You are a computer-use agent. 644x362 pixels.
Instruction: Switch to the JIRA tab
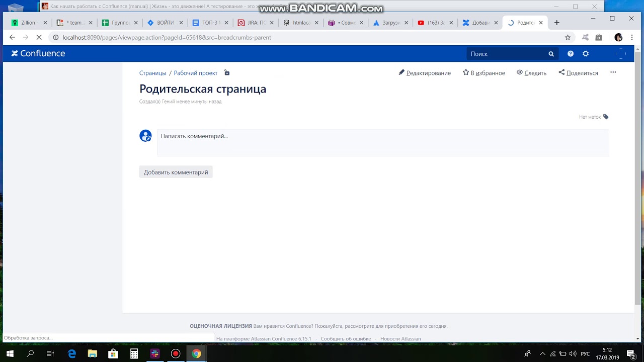[x=256, y=23]
